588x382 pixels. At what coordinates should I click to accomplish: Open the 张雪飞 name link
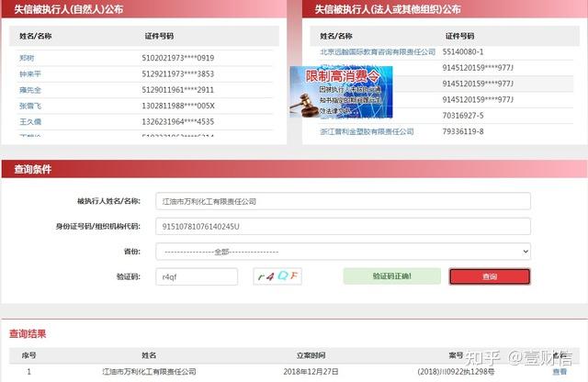click(30, 106)
